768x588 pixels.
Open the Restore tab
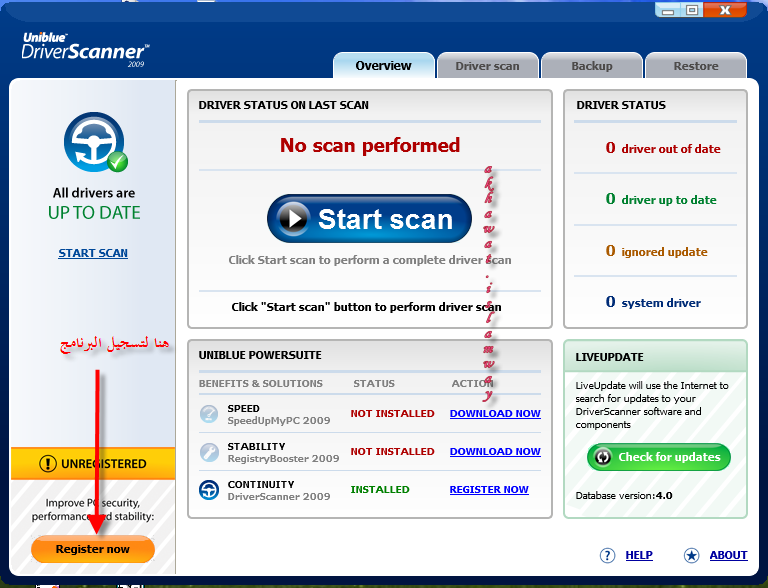(x=696, y=66)
